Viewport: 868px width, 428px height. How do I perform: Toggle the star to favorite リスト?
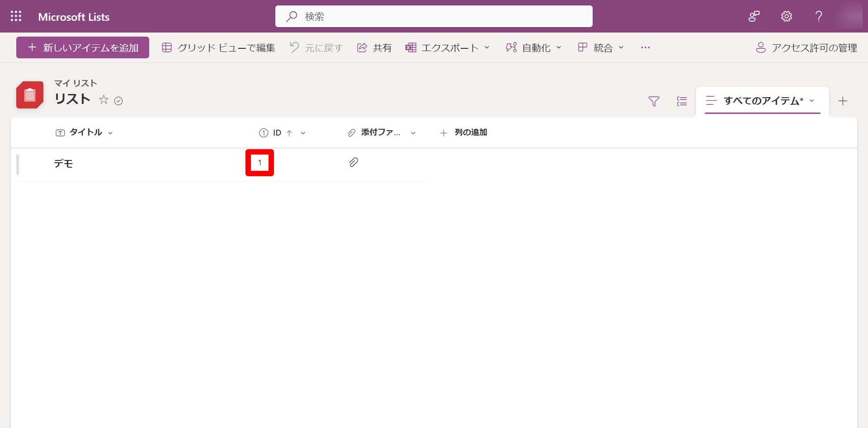[x=104, y=100]
